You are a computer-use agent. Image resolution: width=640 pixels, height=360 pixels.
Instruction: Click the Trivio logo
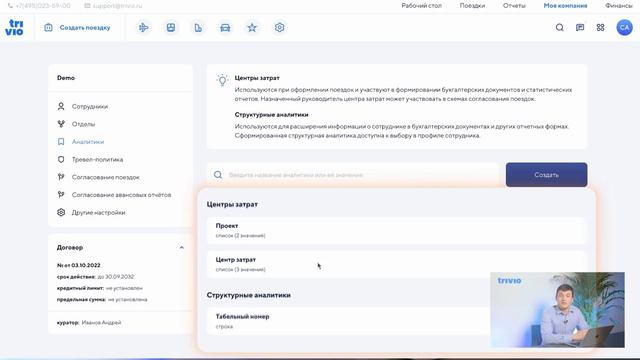14,27
